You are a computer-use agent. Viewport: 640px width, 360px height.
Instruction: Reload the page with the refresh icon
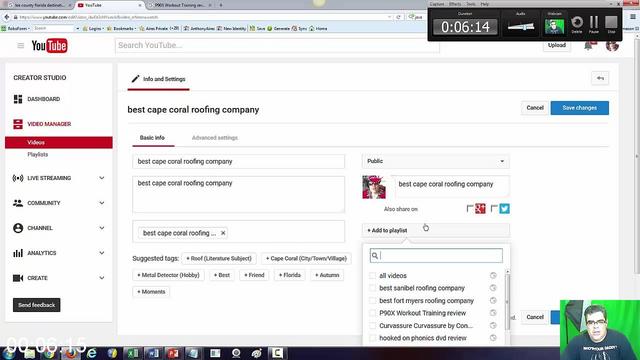[398, 17]
